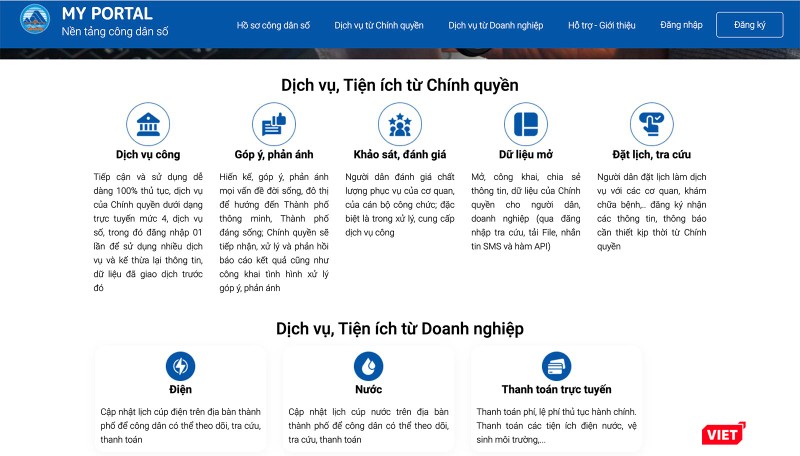The width and height of the screenshot is (800, 456).
Task: Click the Nước card description about lịch cúp nước
Action: tap(368, 425)
